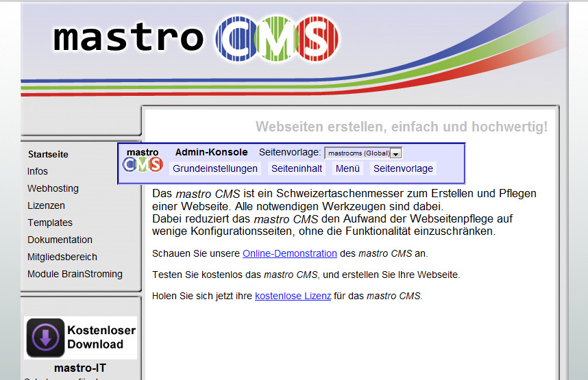Click the heading 'Webseiten erstellen, einfach und hochwertig!'

[x=402, y=127]
